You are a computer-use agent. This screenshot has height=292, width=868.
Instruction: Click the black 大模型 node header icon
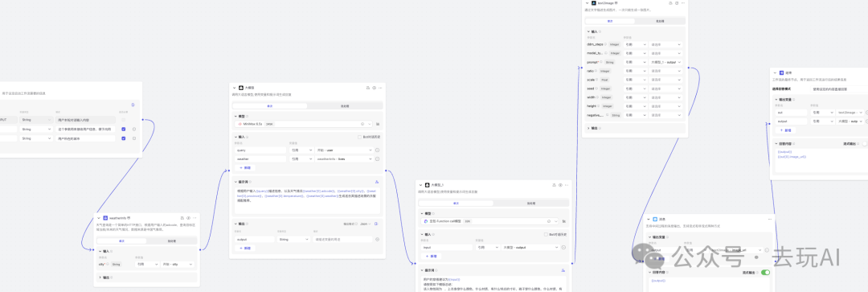click(x=241, y=88)
